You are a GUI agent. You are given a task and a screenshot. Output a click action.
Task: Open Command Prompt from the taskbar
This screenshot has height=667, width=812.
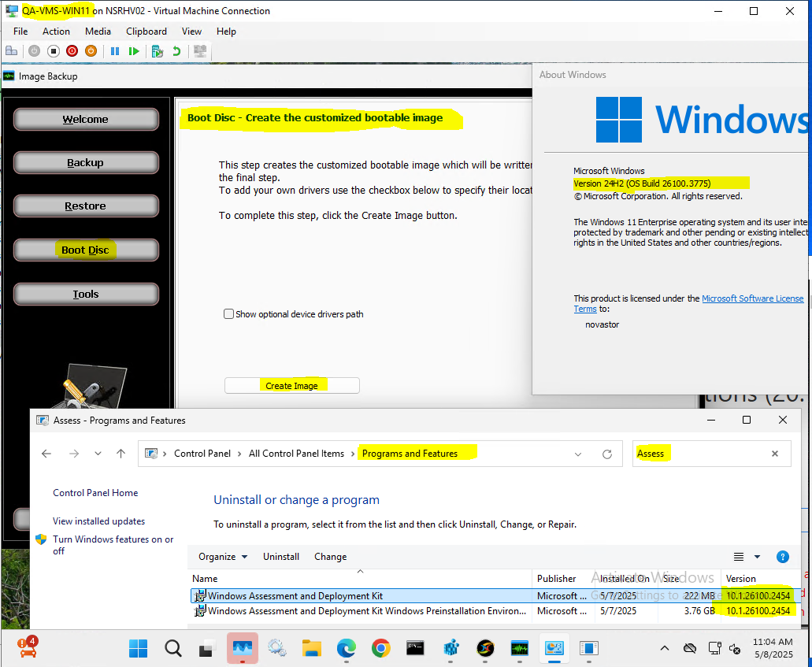point(415,648)
